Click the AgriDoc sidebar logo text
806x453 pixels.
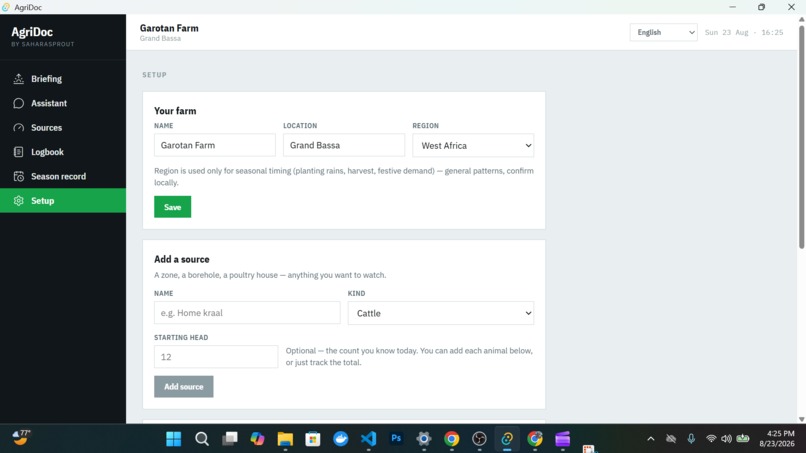32,32
